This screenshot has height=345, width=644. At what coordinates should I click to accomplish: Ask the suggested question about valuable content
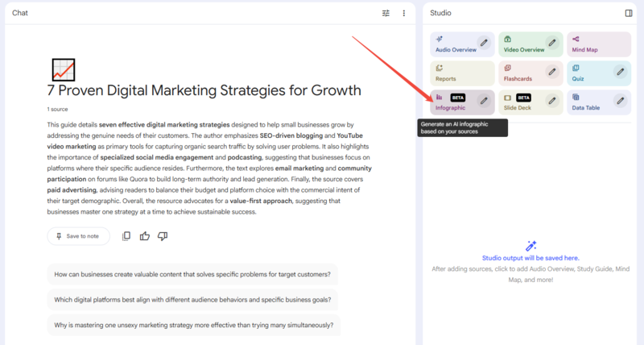coord(192,274)
